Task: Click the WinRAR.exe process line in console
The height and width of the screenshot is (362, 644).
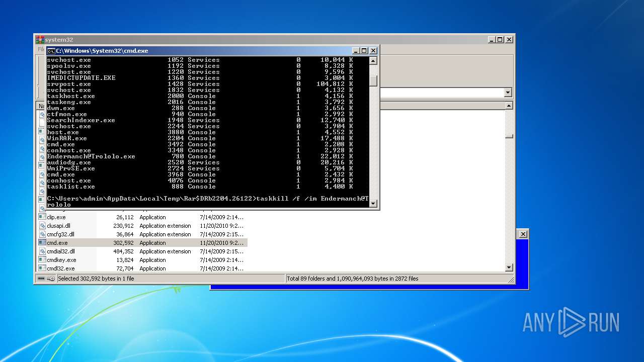Action: pos(200,138)
